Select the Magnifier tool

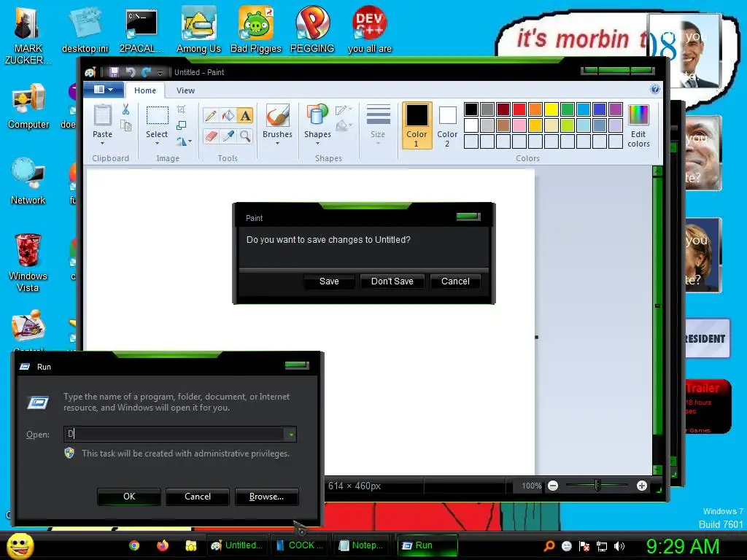tap(245, 136)
